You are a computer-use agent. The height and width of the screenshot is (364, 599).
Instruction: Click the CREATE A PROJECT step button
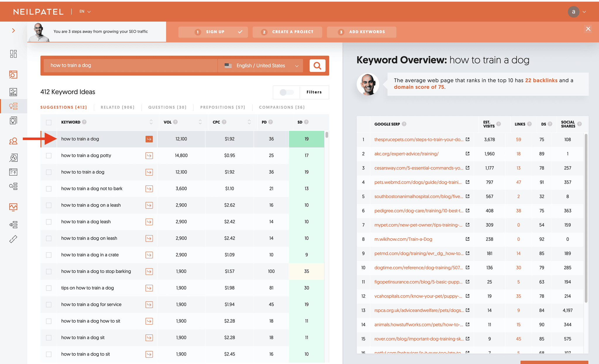287,32
